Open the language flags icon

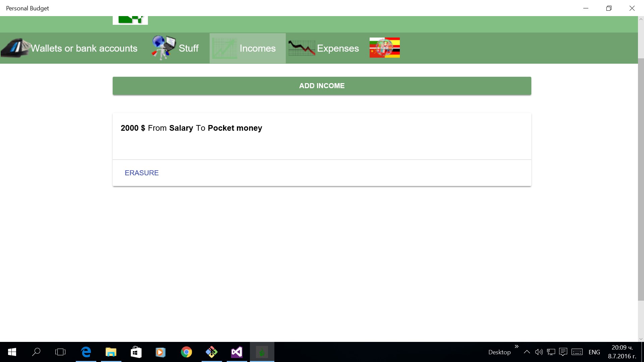click(384, 48)
